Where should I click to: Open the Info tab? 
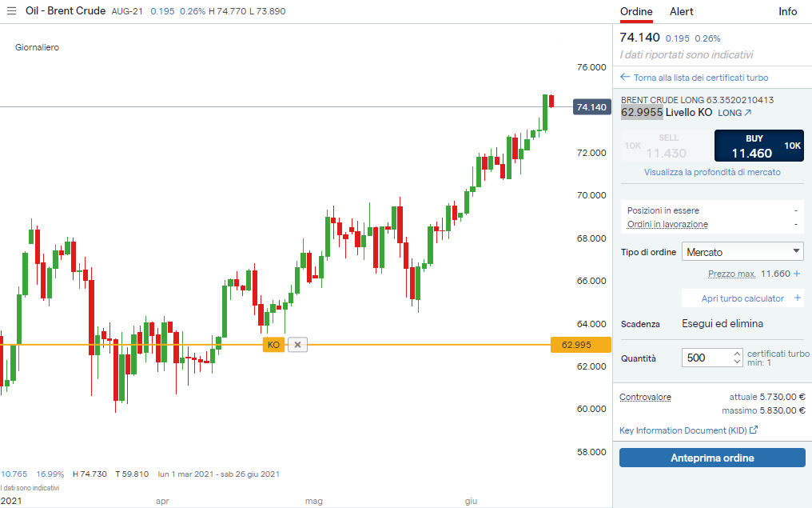788,11
